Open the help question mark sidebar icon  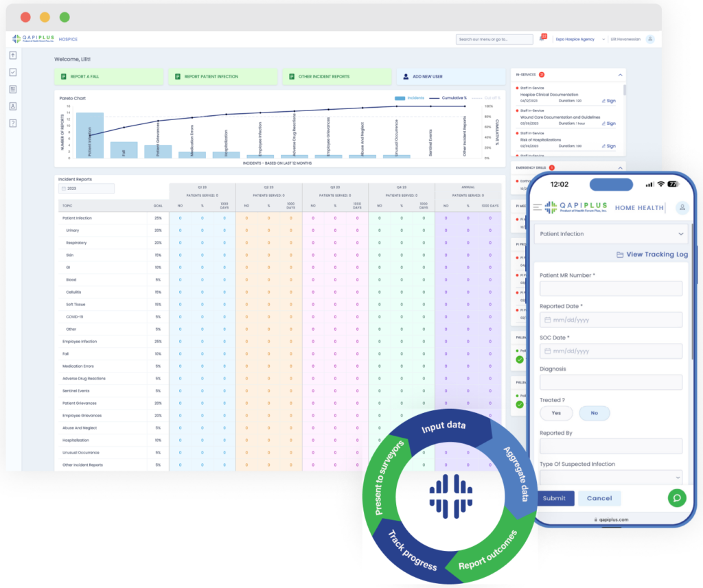(13, 124)
